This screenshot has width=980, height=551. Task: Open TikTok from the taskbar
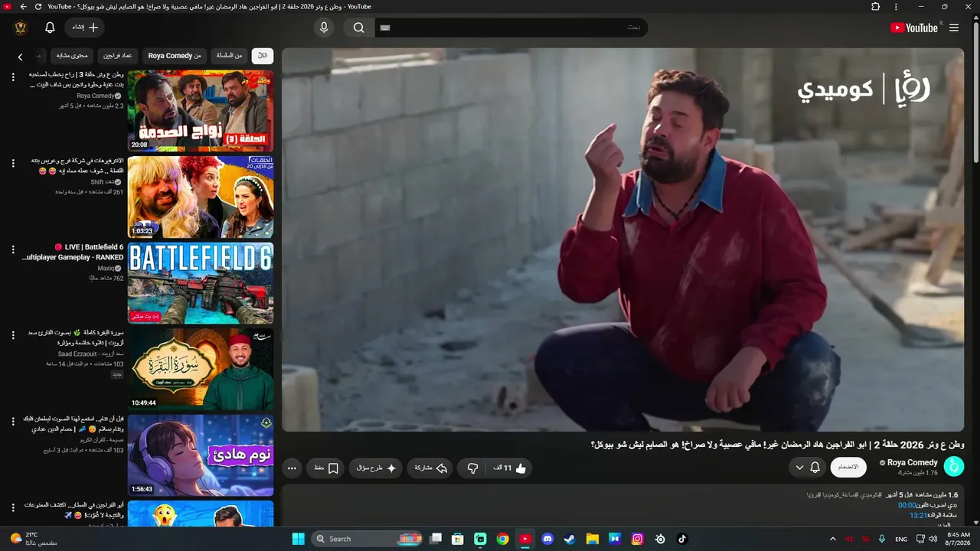(682, 539)
